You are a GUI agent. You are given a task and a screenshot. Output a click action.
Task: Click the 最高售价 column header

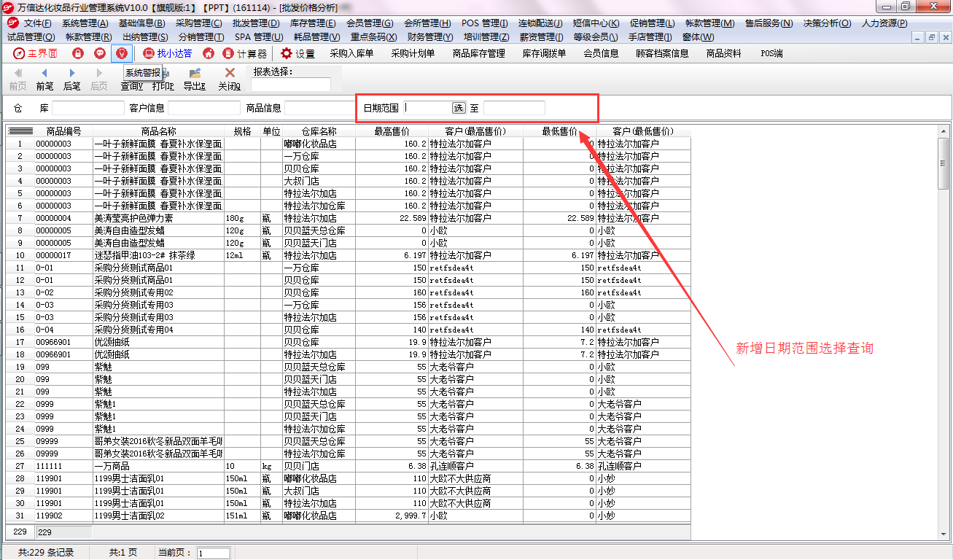[392, 131]
